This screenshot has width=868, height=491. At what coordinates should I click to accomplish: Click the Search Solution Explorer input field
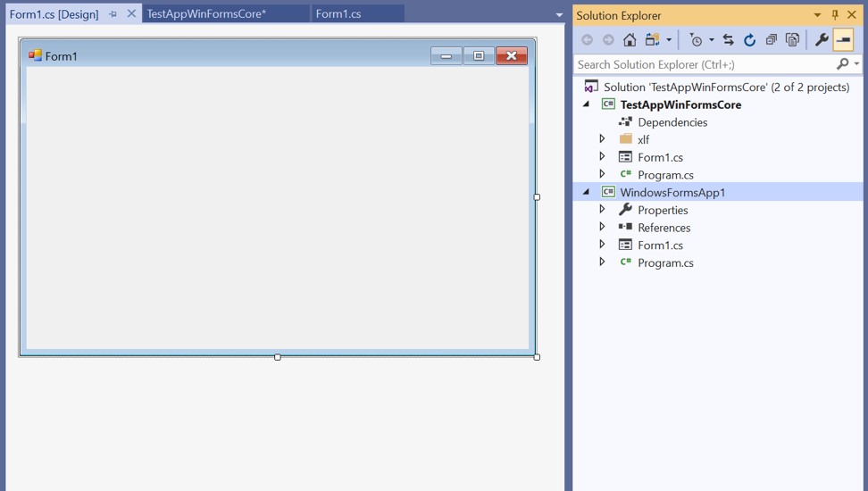click(x=703, y=64)
